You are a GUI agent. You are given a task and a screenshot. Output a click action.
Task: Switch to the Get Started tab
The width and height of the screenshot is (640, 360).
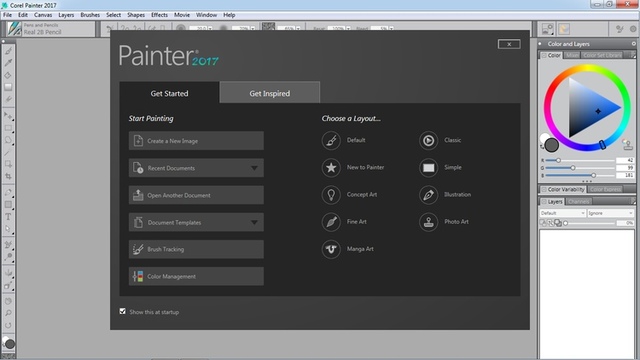pos(169,93)
